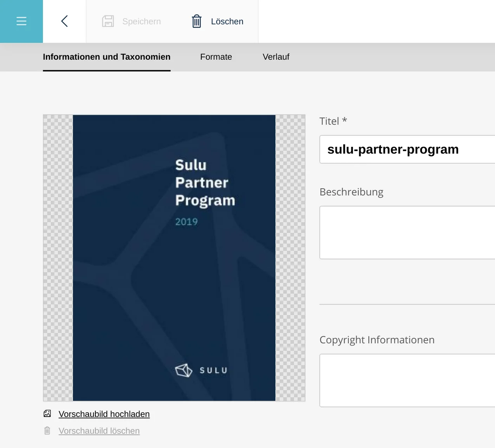Image resolution: width=495 pixels, height=448 pixels.
Task: Click the trash can icon in toolbar
Action: coord(197,21)
